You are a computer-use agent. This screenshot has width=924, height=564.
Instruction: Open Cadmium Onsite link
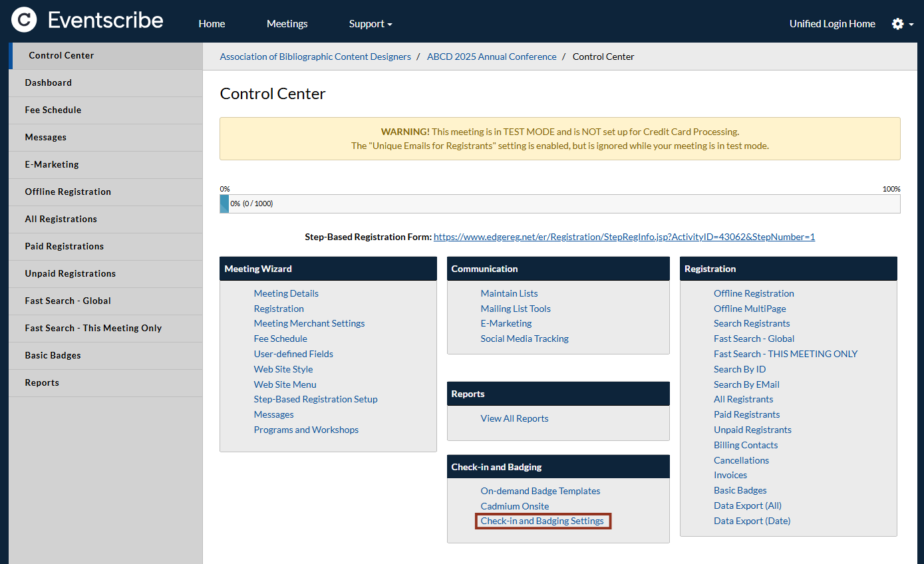click(x=515, y=506)
